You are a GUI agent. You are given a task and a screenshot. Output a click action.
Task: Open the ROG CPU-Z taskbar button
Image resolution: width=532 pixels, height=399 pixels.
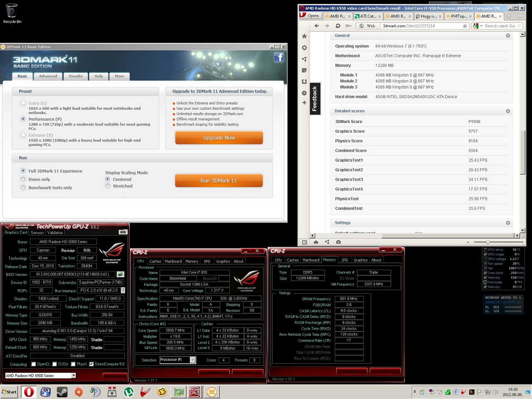pos(195,392)
